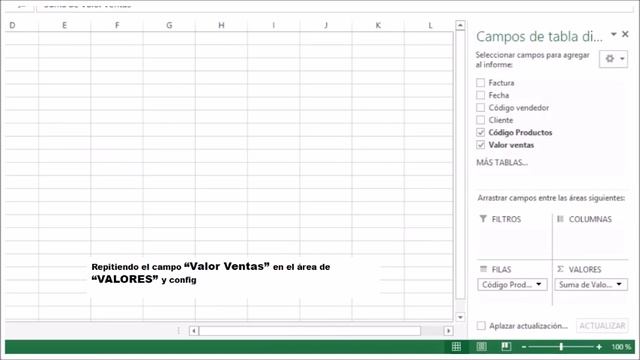
Task: Select column F header
Action: tap(117, 25)
